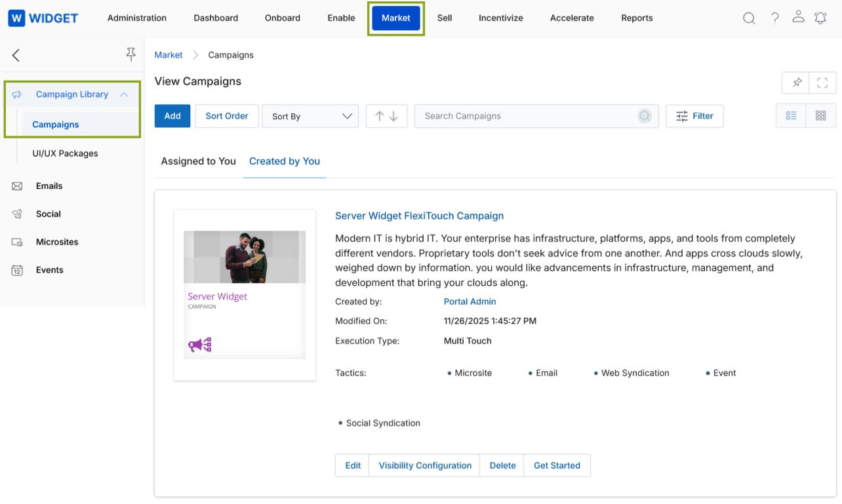Click the Campaign Library megaphone icon
The height and width of the screenshot is (504, 842).
(17, 94)
